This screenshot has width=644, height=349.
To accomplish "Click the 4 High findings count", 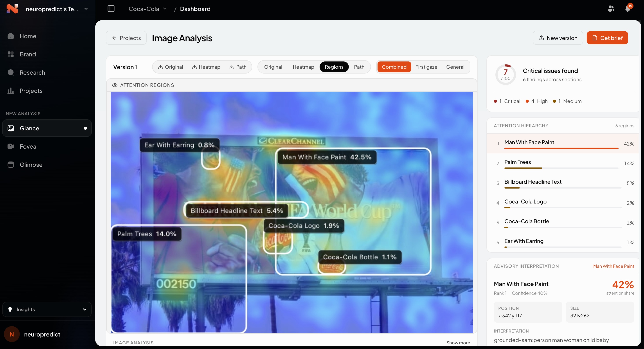I will 536,101.
